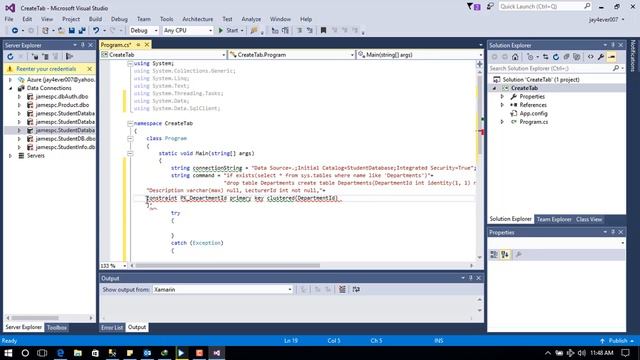This screenshot has width=640, height=360.
Task: Click Collapse All icon in Solution Explorer
Action: (x=566, y=57)
